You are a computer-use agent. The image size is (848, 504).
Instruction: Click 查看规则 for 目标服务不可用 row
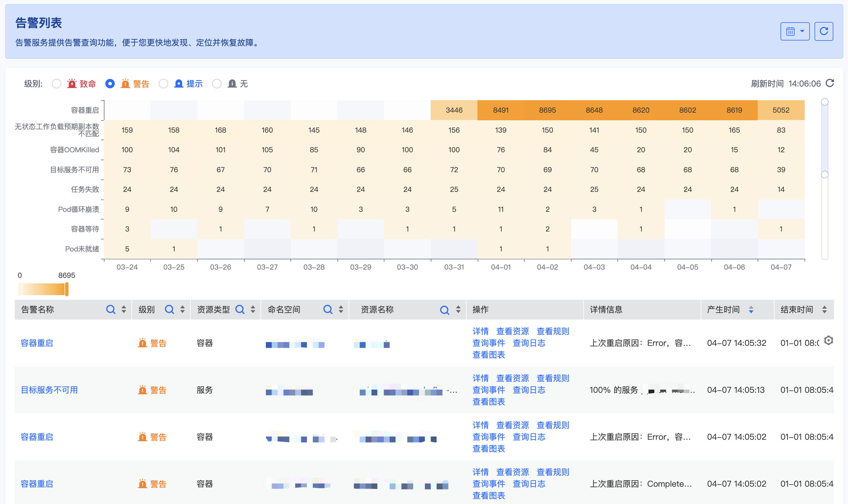tap(553, 378)
